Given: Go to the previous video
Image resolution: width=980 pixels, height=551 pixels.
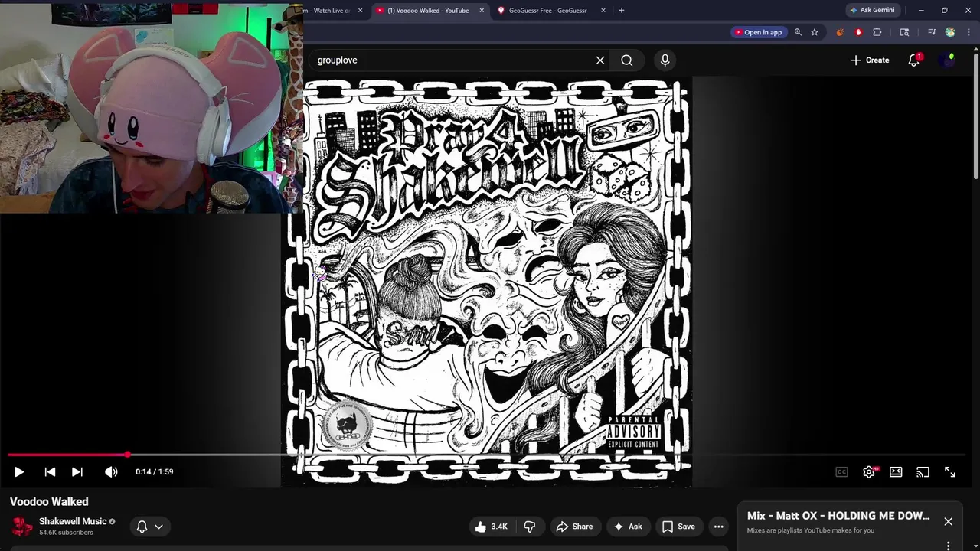Looking at the screenshot, I should tap(50, 472).
